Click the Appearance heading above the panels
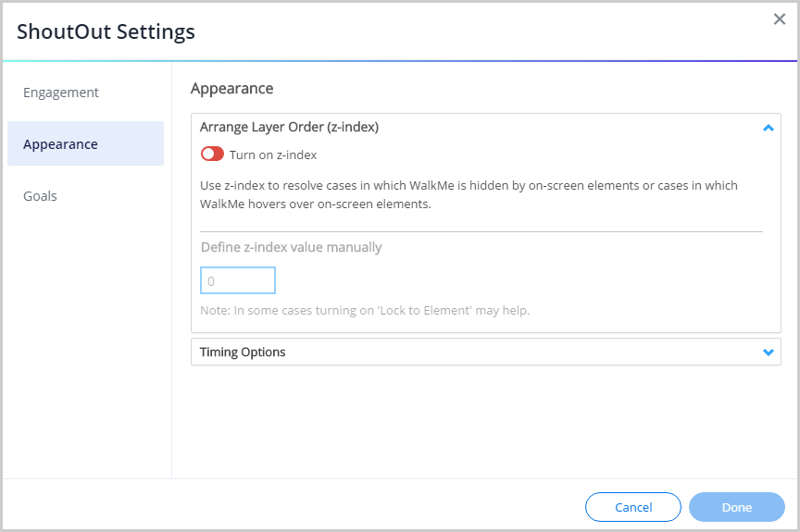The height and width of the screenshot is (532, 800). pos(231,89)
